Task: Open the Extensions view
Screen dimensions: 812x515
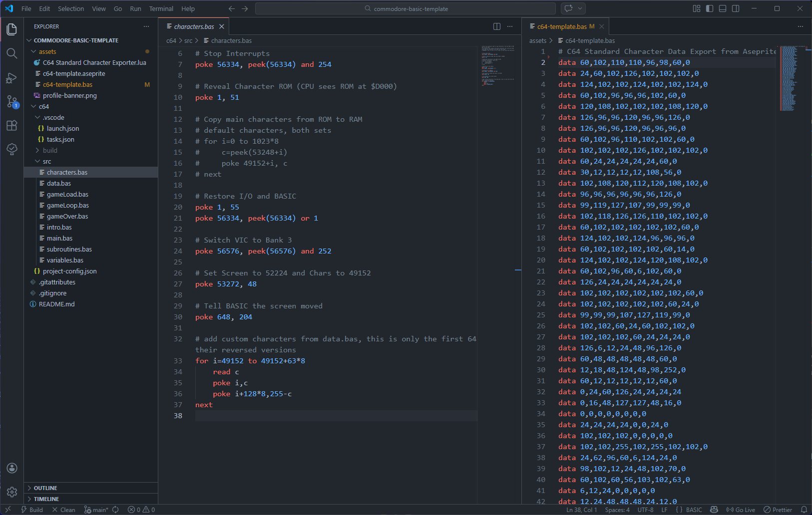Action: click(x=12, y=125)
